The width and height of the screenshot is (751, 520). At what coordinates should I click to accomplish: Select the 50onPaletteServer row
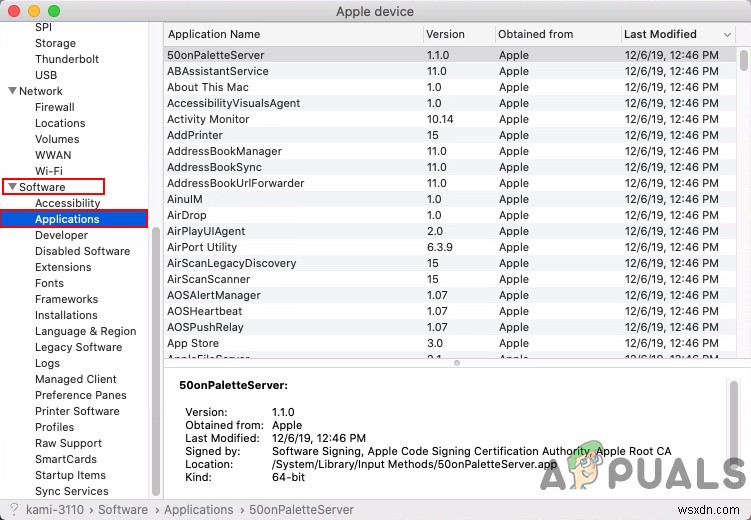(450, 55)
